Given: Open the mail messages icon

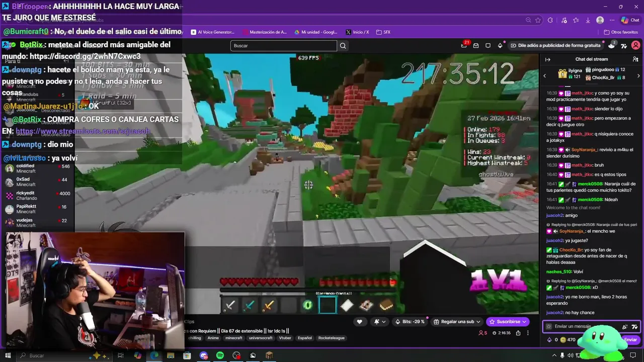Looking at the screenshot, I should 476,45.
